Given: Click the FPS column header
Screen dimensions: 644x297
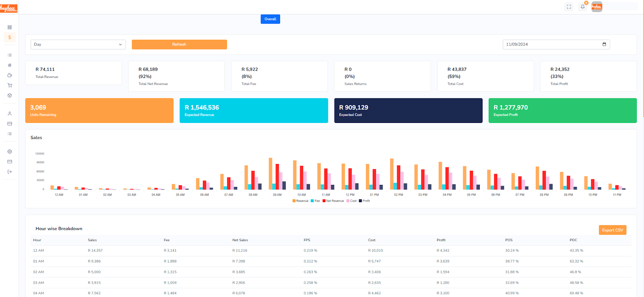Looking at the screenshot, I should click(x=307, y=240).
